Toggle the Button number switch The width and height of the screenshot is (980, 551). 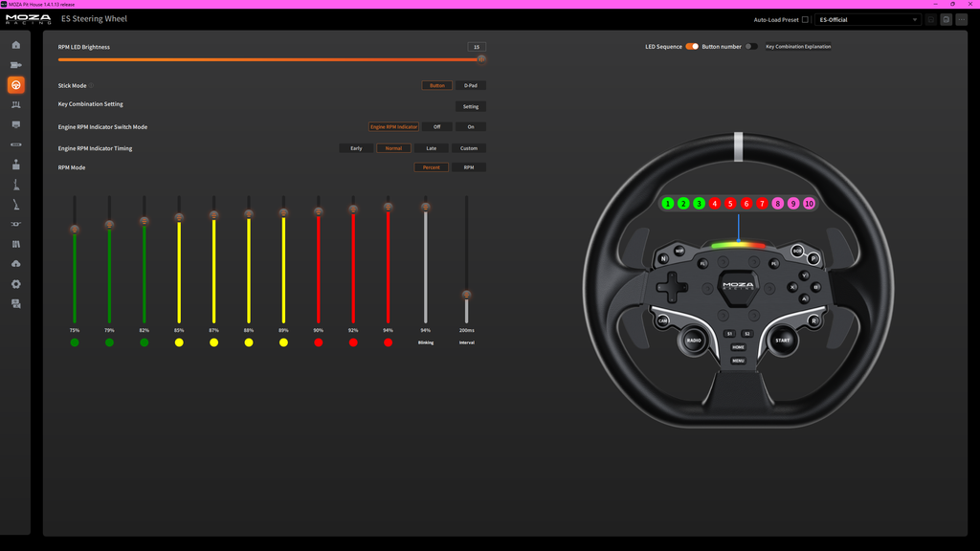(751, 47)
